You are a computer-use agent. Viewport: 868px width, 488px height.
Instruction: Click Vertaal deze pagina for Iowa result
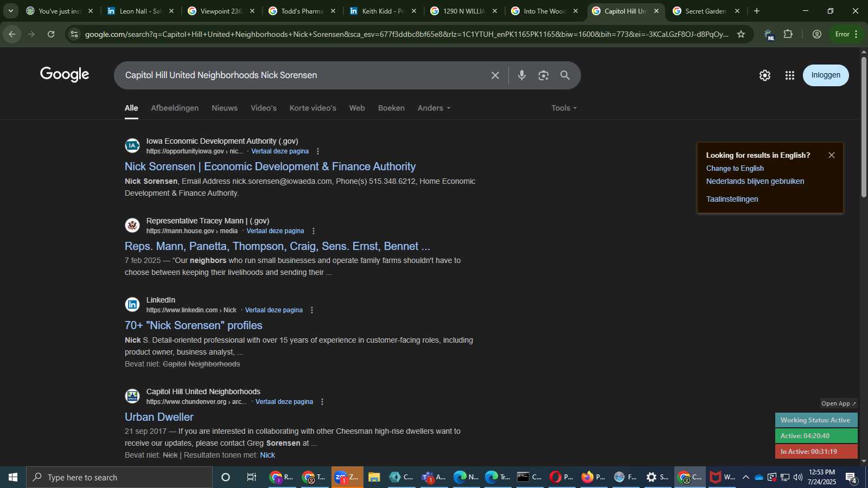(x=280, y=151)
